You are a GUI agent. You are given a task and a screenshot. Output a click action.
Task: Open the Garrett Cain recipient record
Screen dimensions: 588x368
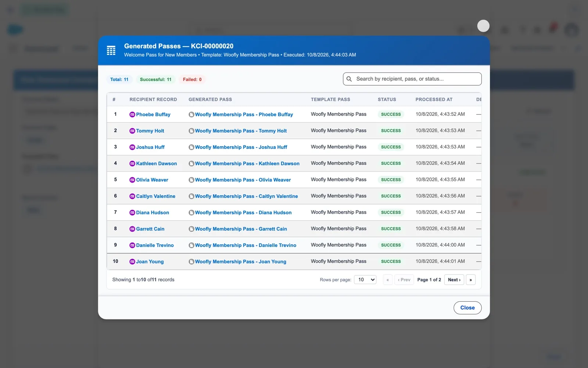click(x=150, y=229)
